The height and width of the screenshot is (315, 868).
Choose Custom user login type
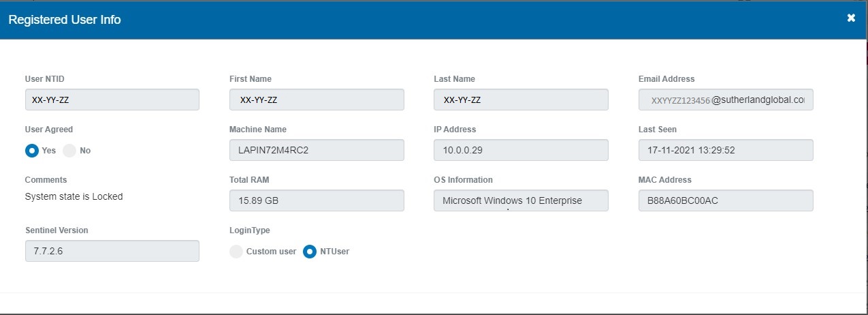pos(236,252)
